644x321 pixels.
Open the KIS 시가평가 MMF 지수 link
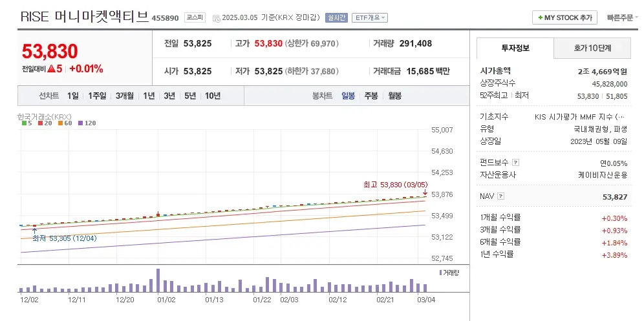tap(579, 117)
